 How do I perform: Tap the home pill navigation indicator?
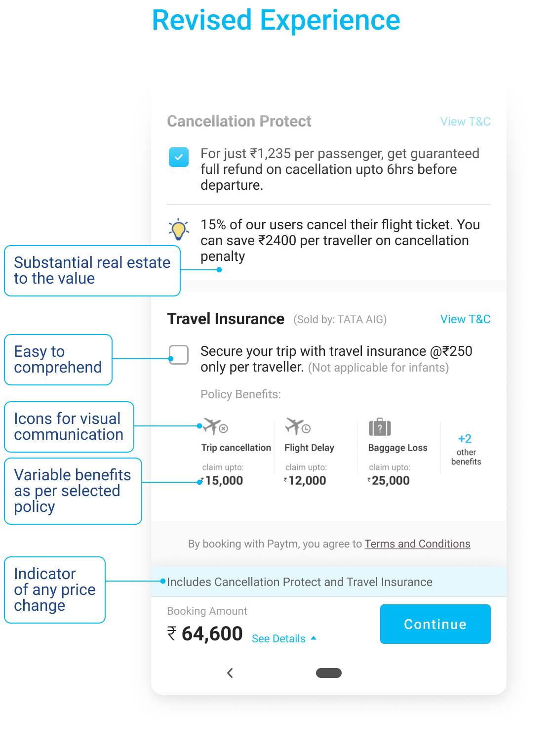pyautogui.click(x=329, y=673)
